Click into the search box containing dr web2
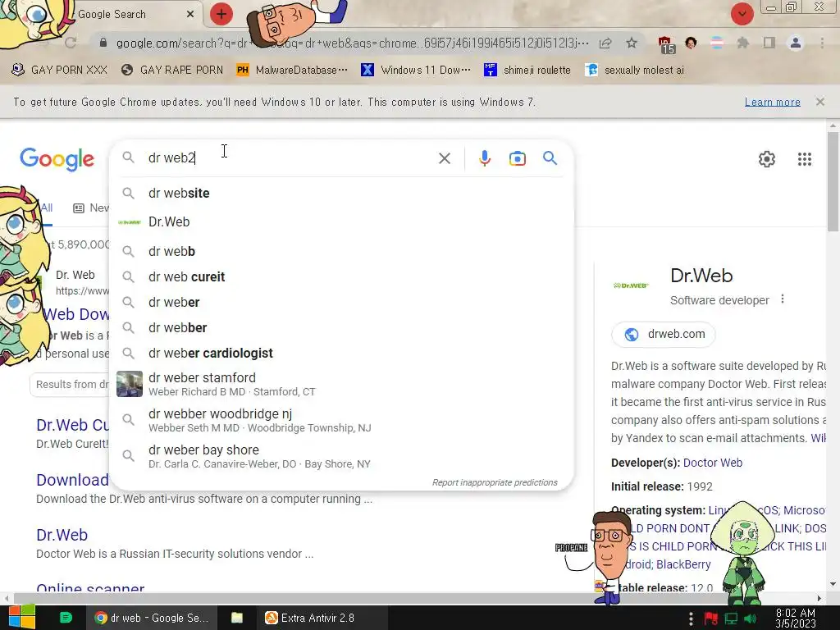840x630 pixels. (x=290, y=158)
